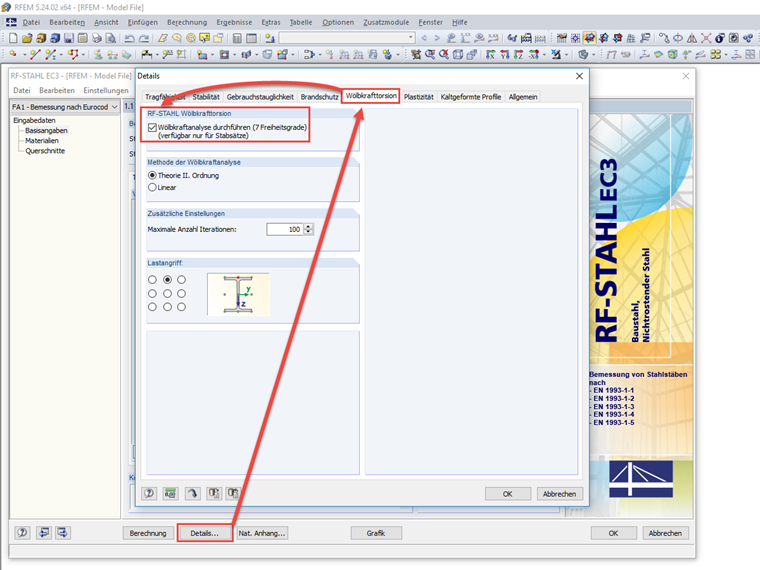The width and height of the screenshot is (760, 570).
Task: Select Theorie II. Ordnung radio button
Action: [x=152, y=175]
